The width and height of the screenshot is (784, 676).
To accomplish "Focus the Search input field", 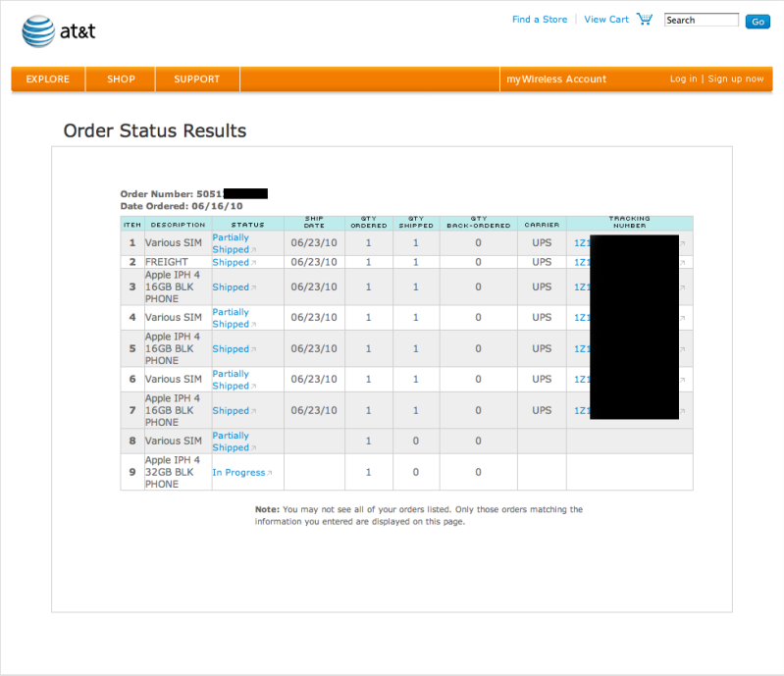I will (x=701, y=20).
